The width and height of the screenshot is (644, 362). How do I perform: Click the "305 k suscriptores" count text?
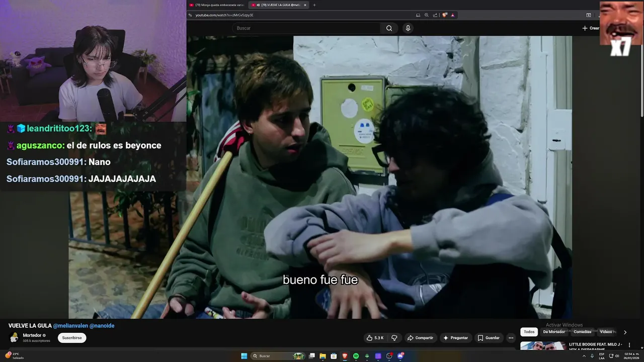click(x=36, y=341)
